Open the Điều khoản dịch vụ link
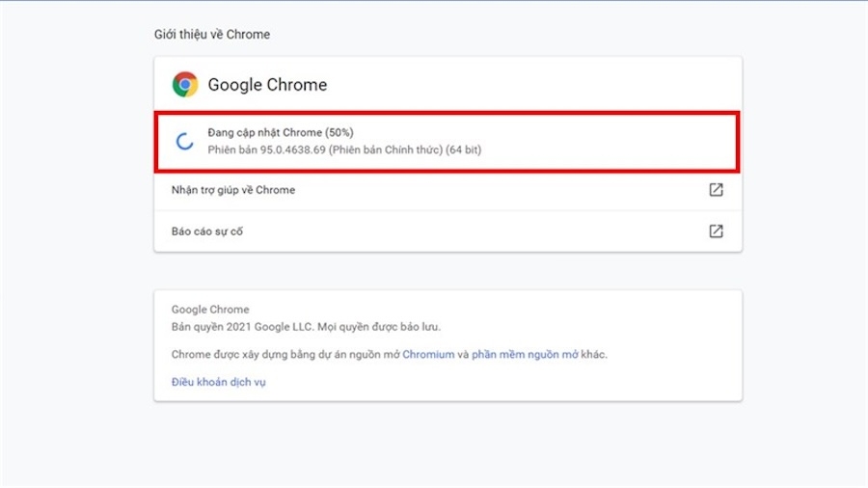Viewport: 868px width, 488px height. pyautogui.click(x=219, y=382)
